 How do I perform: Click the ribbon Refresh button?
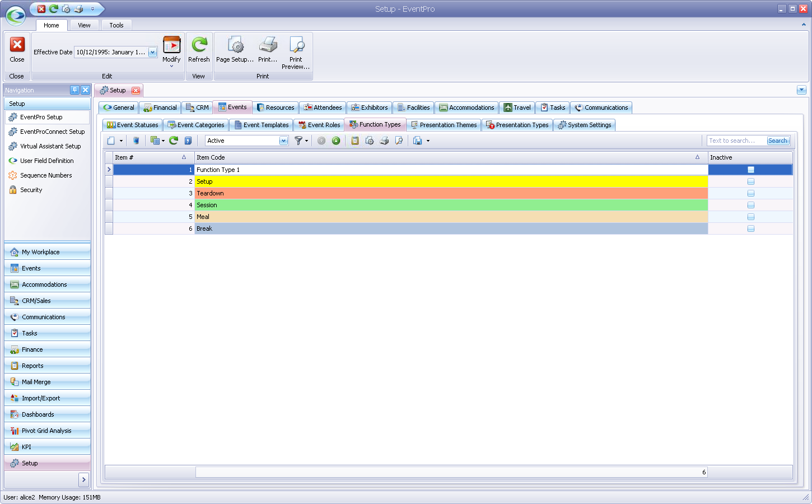pos(199,51)
